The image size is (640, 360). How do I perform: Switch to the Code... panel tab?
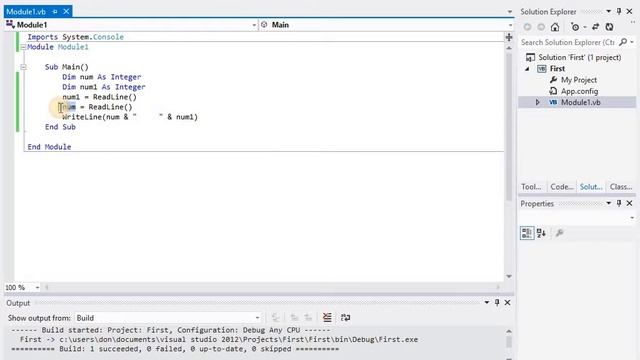(x=562, y=187)
